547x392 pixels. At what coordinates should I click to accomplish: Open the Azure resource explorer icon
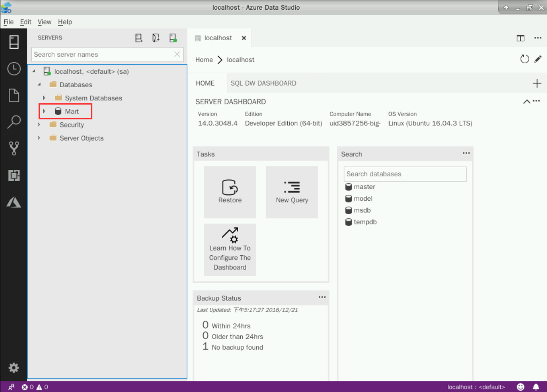pyautogui.click(x=14, y=202)
